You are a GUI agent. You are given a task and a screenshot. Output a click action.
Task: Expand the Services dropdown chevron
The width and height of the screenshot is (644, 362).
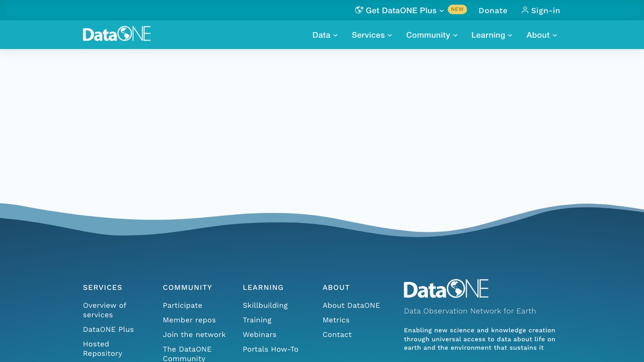click(389, 35)
